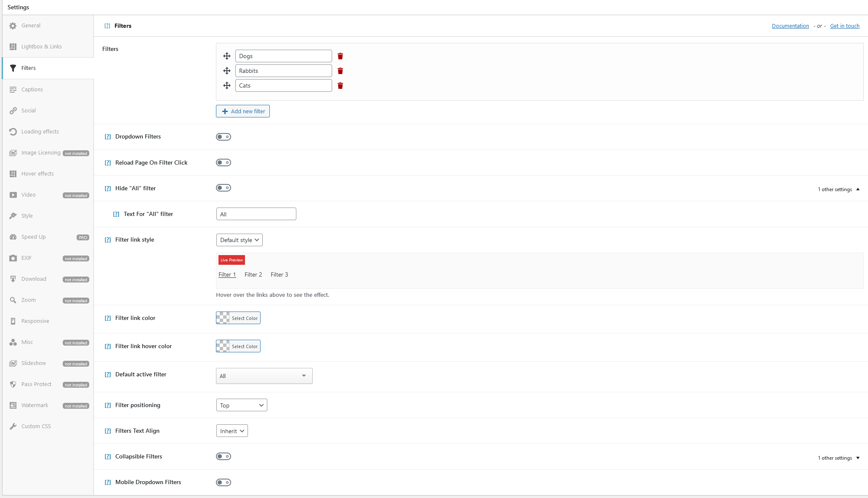Open the Documentation link

790,26
